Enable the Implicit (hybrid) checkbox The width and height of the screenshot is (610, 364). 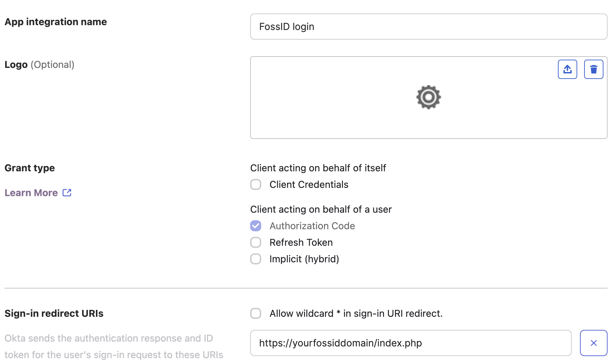point(256,259)
